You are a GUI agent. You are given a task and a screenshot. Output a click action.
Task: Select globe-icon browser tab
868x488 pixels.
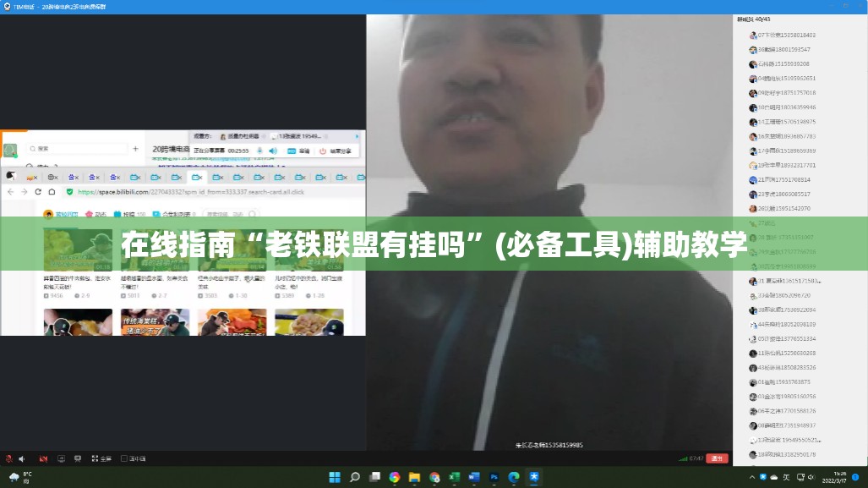click(x=52, y=178)
